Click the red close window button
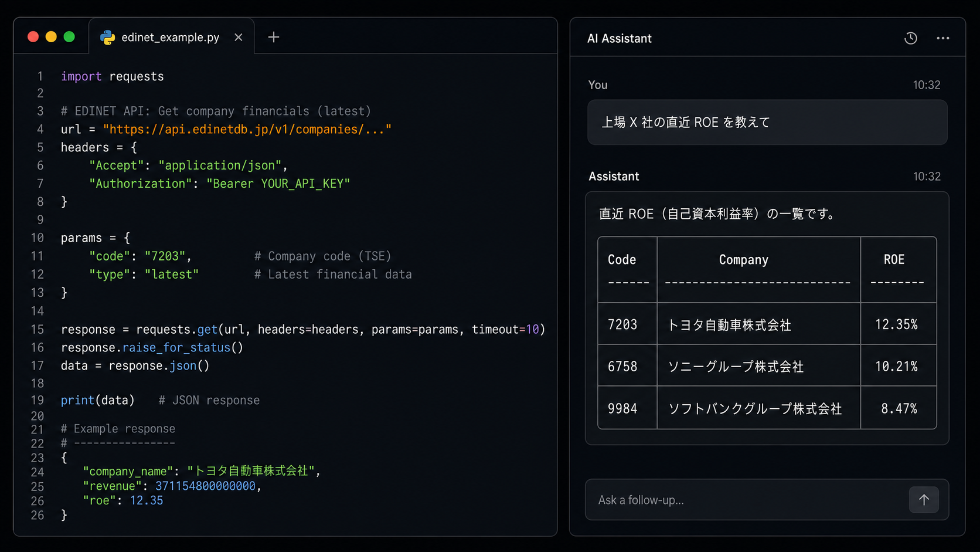The image size is (980, 552). point(33,37)
